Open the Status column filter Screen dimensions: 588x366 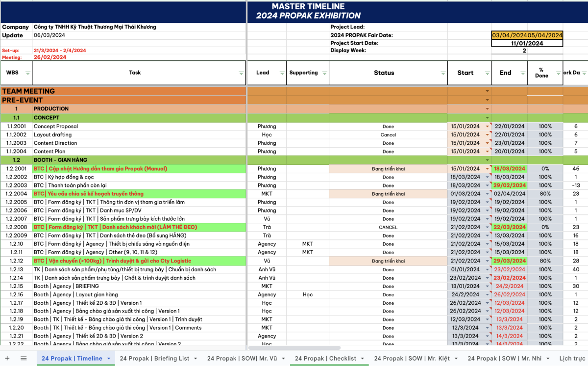(x=443, y=73)
